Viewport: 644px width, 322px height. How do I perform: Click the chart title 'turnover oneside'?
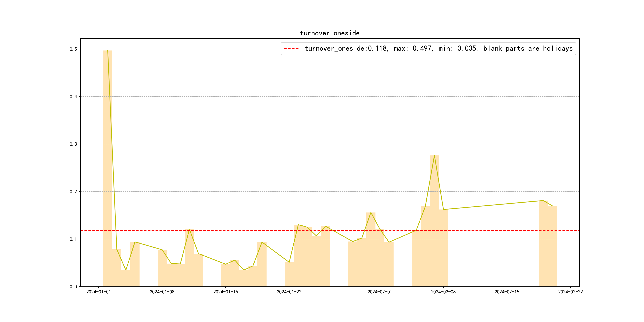click(330, 33)
